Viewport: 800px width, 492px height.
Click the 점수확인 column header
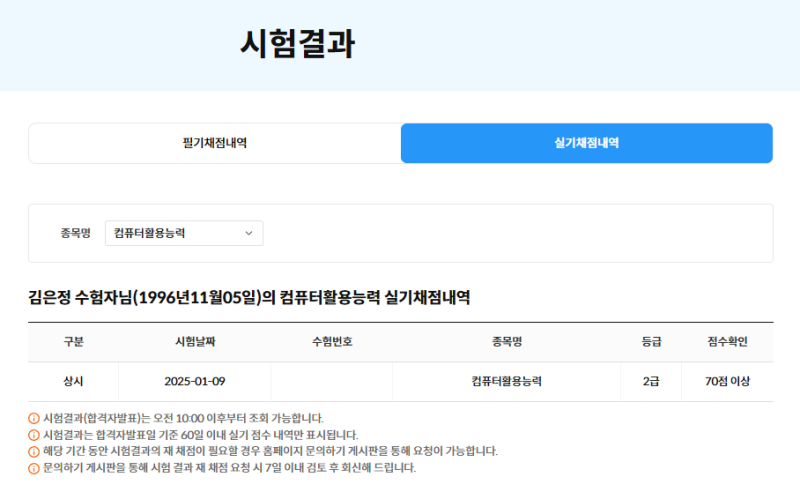[728, 342]
